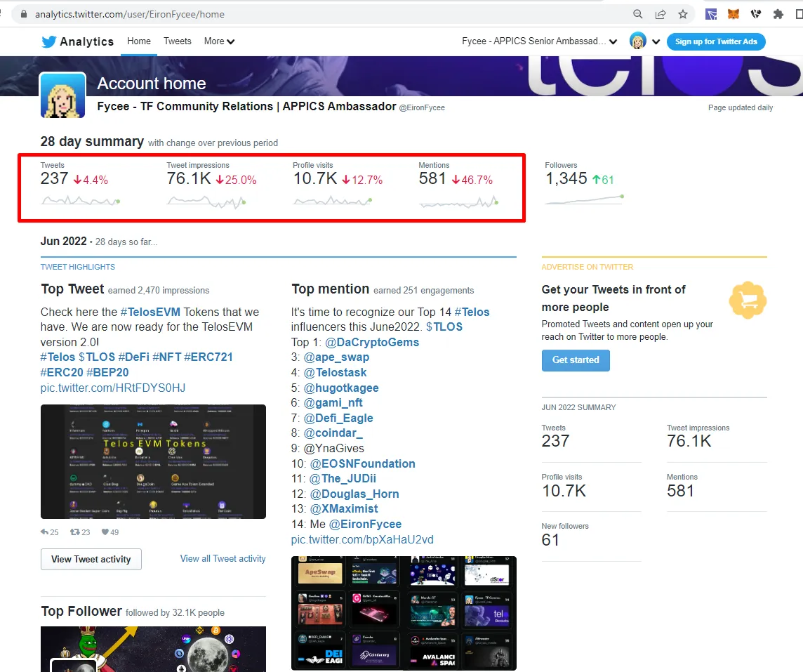Expand the avatar dropdown arrow
The image size is (803, 672).
[x=656, y=41]
